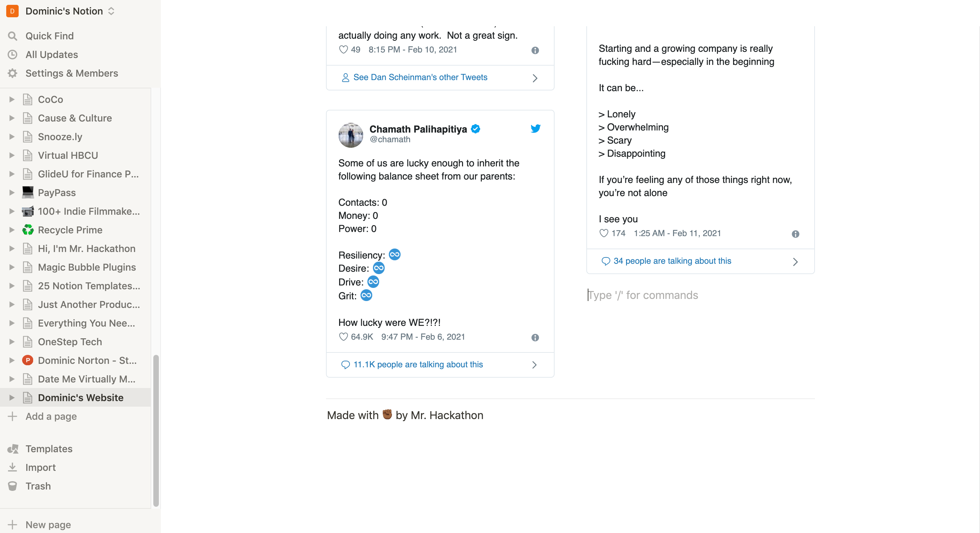Open the Trash icon

12,486
